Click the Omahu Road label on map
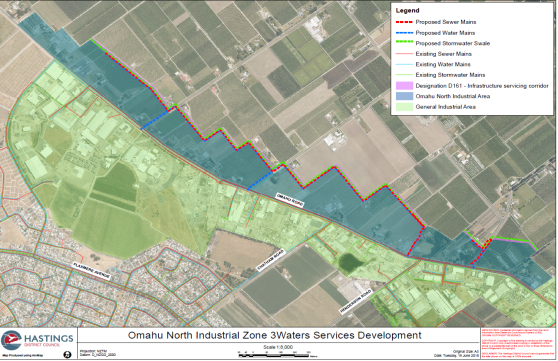This screenshot has height=361, width=558. click(x=290, y=200)
